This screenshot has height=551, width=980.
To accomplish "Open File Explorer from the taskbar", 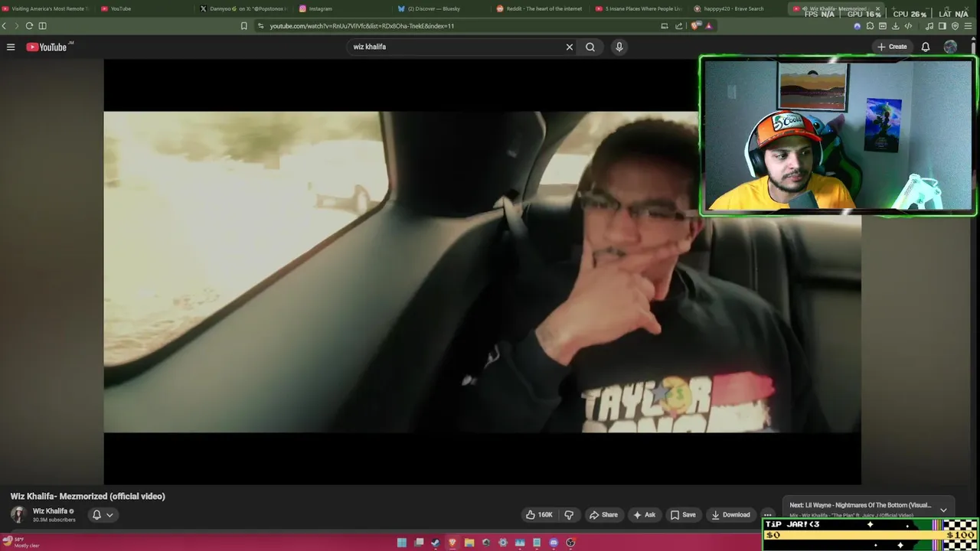I will (469, 543).
